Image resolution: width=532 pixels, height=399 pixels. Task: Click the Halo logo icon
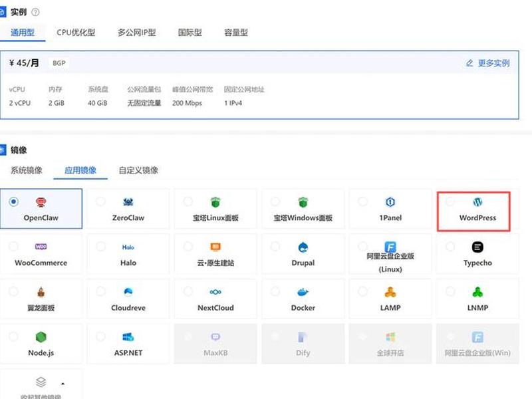click(128, 247)
